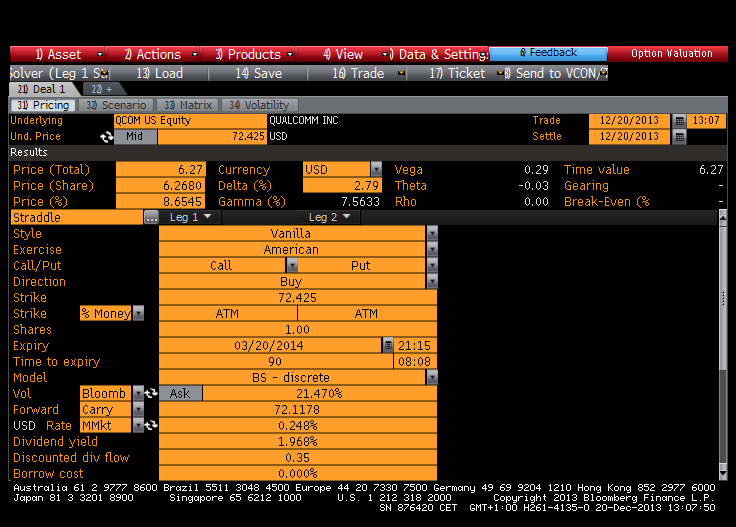Click the Expiry 03/20/2014 field
The height and width of the screenshot is (527, 736).
270,346
